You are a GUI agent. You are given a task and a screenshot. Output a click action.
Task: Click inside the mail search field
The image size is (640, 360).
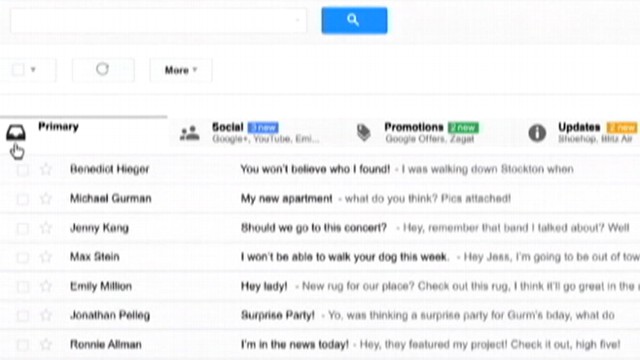click(x=158, y=20)
